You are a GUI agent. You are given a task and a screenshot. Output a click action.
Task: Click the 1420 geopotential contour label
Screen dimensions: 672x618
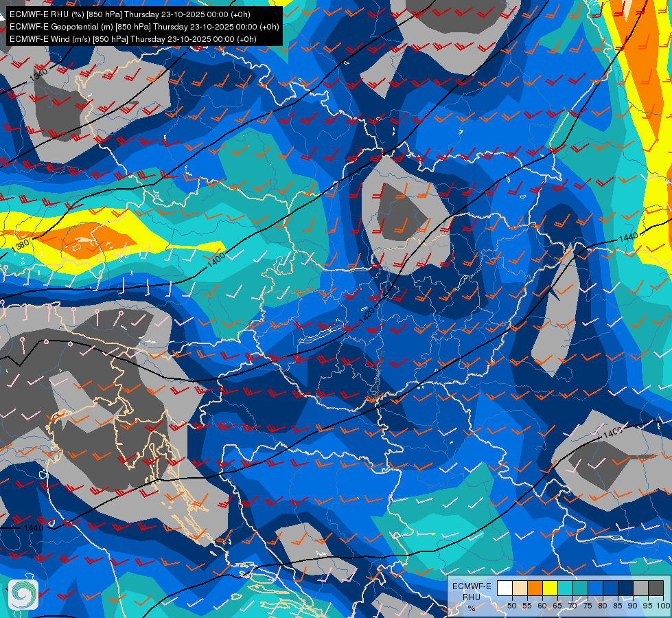pyautogui.click(x=367, y=315)
